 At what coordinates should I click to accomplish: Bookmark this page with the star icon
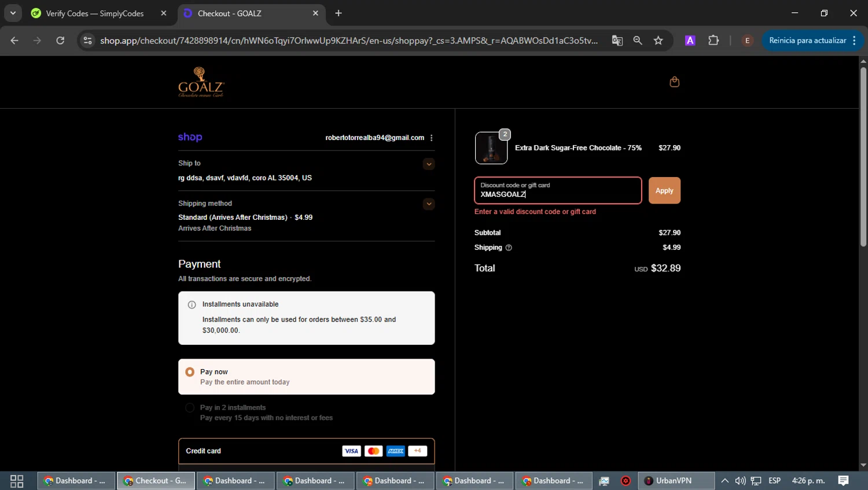coord(658,40)
